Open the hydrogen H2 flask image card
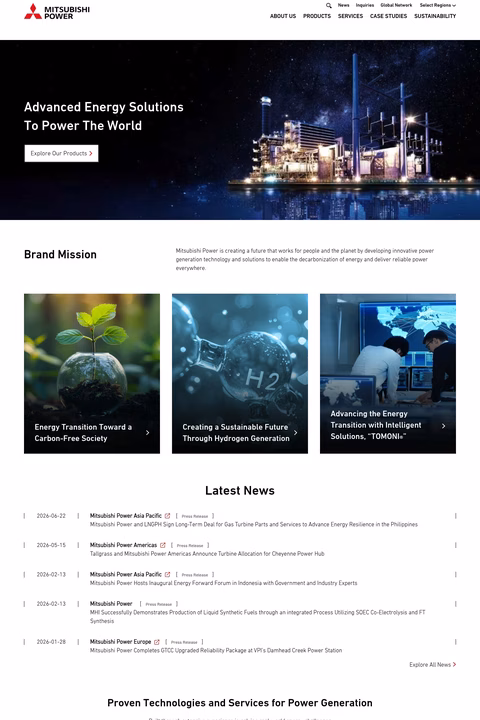The height and width of the screenshot is (720, 480). click(x=240, y=373)
